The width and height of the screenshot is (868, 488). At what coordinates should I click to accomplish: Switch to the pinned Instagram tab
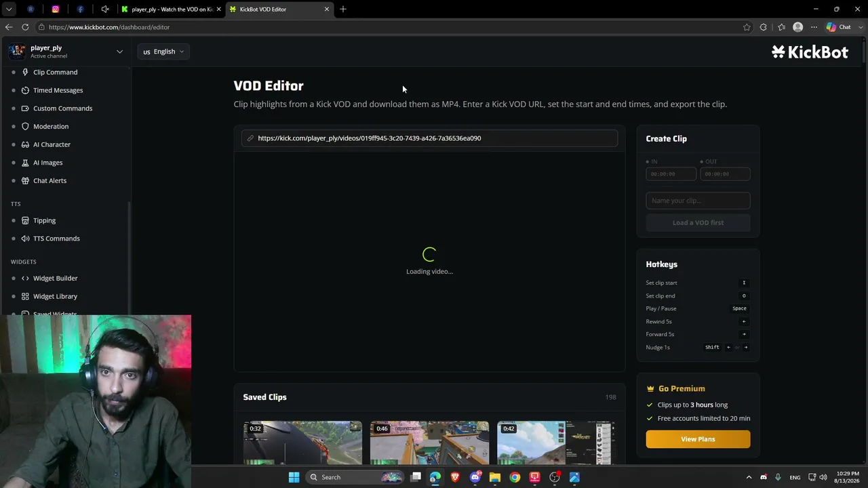56,9
